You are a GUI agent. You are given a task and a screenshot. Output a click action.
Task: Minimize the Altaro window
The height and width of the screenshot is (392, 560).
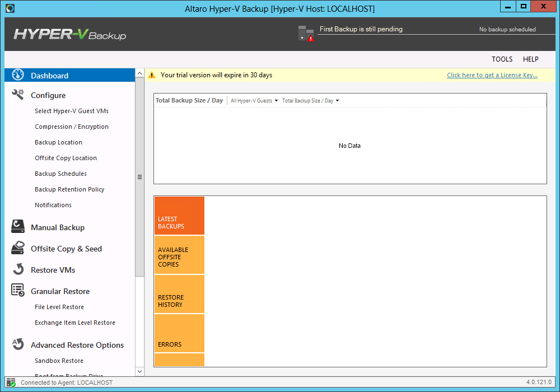[508, 6]
